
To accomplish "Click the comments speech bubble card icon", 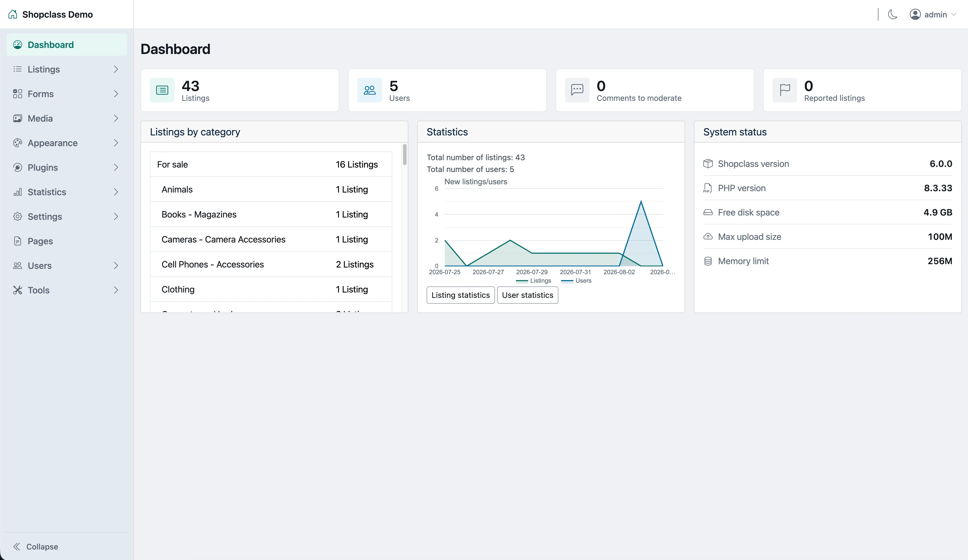I will (577, 90).
